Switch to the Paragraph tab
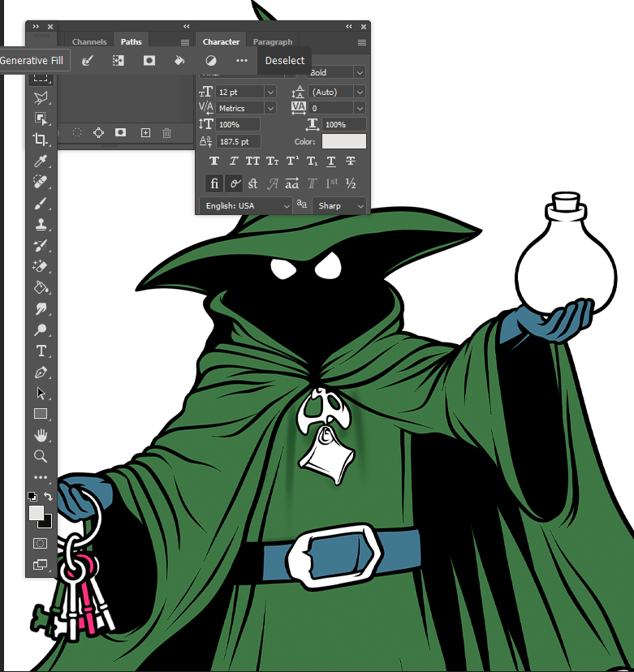Viewport: 634px width, 672px height. pyautogui.click(x=272, y=42)
